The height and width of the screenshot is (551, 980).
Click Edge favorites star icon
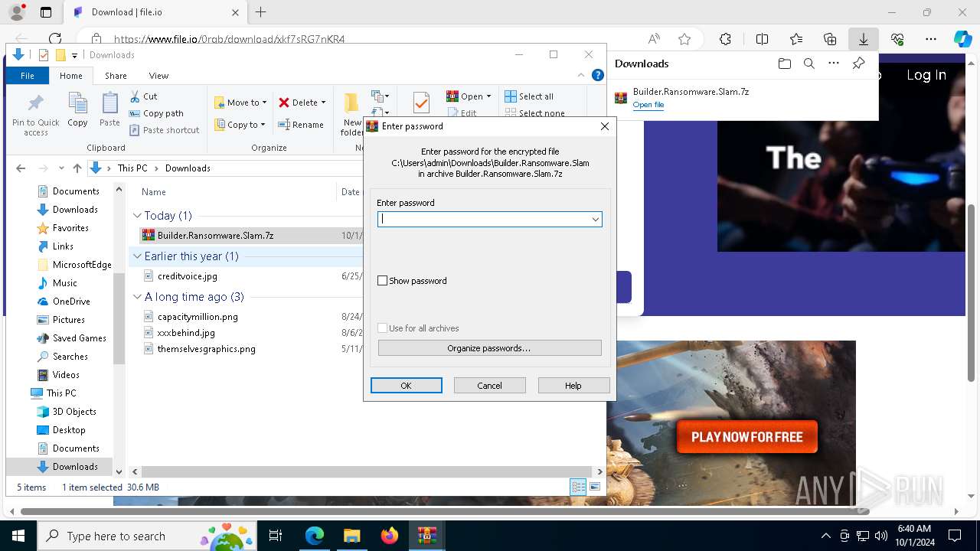(684, 39)
